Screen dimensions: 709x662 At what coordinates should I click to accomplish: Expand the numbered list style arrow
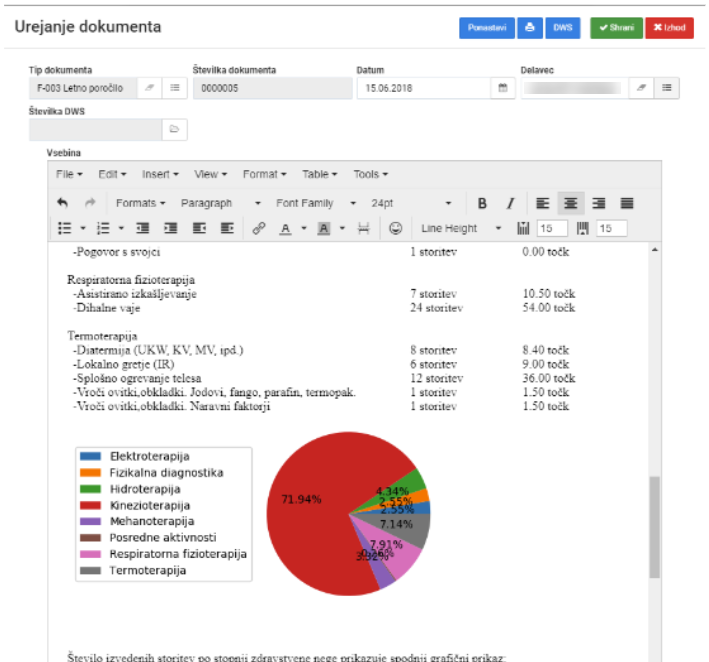121,228
